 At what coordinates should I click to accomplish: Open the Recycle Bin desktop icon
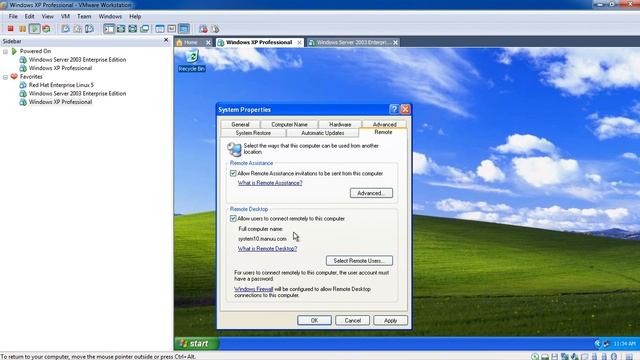(x=191, y=60)
